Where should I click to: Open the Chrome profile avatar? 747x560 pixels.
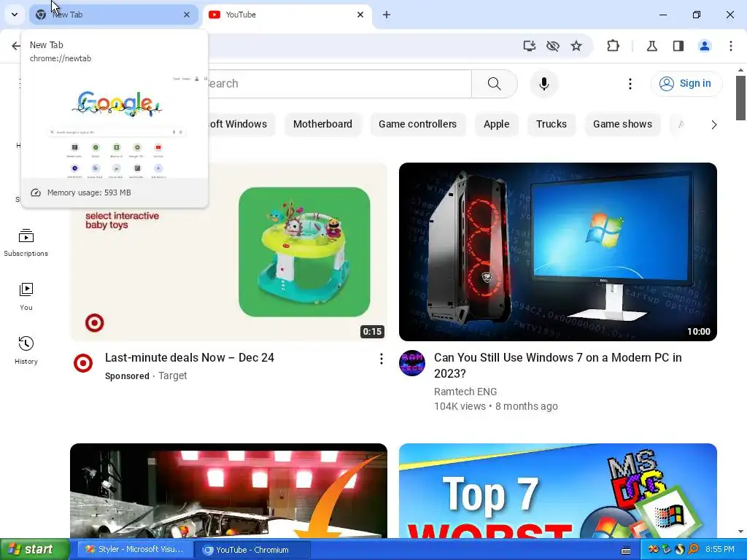(x=705, y=46)
